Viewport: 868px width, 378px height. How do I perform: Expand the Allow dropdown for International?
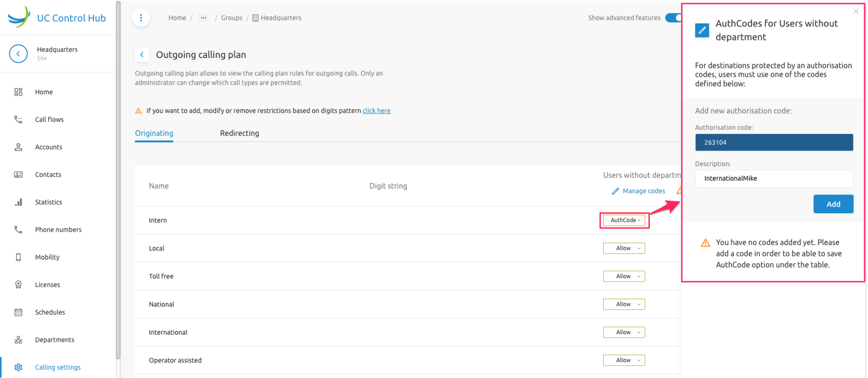coord(624,332)
